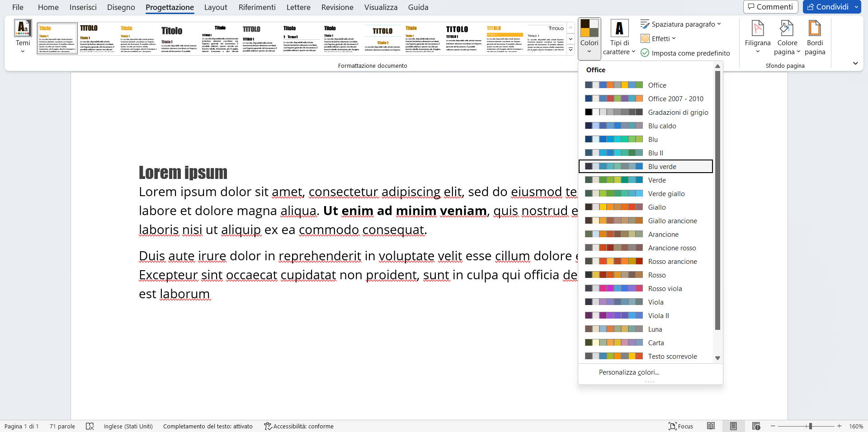868x432 pixels.
Task: Expand the Effetti dropdown
Action: [658, 38]
